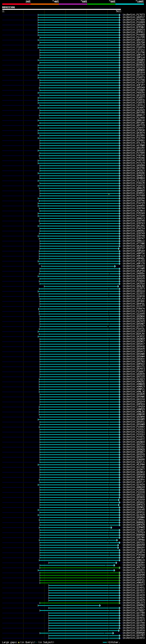Click green alignment bar for UniRef100_Q38793

tap(80, 573)
